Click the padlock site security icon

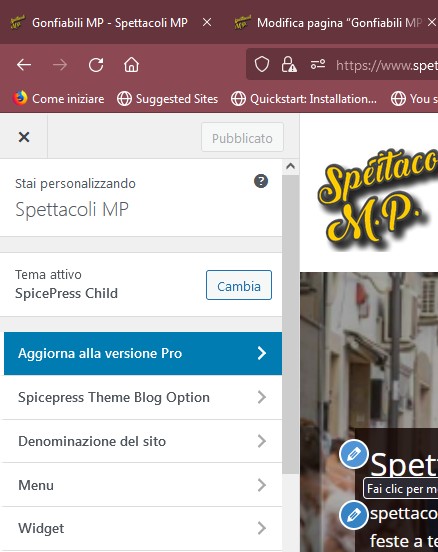click(289, 64)
